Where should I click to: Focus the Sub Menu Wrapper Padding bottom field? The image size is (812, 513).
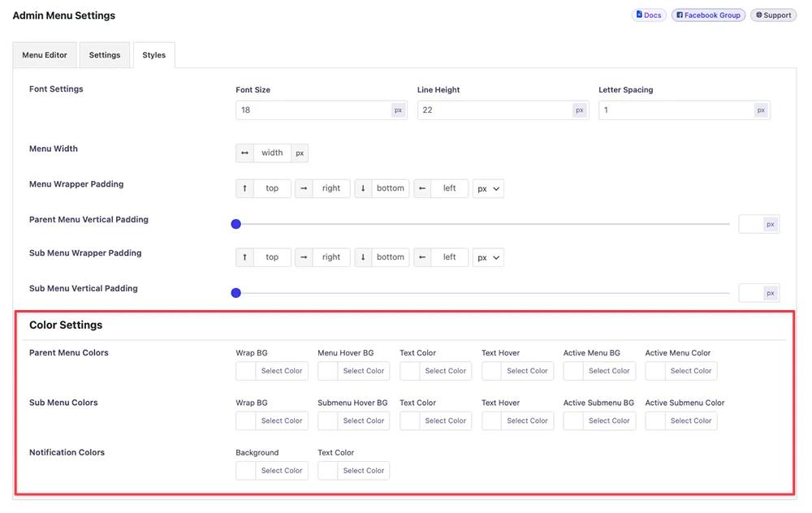391,257
